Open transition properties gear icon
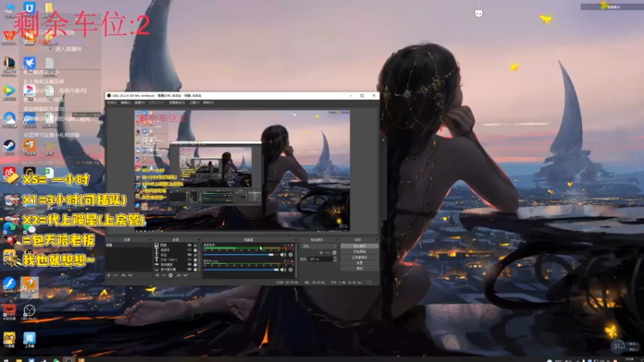 (x=334, y=253)
